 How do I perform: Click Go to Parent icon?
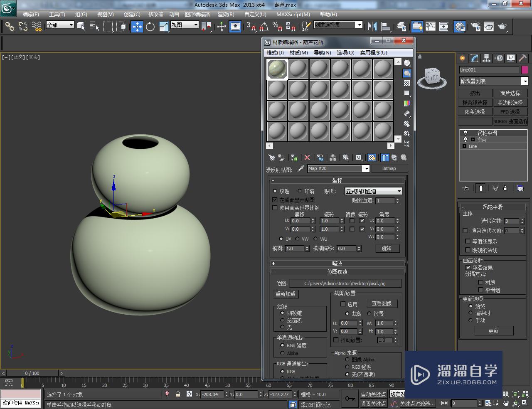pos(394,158)
